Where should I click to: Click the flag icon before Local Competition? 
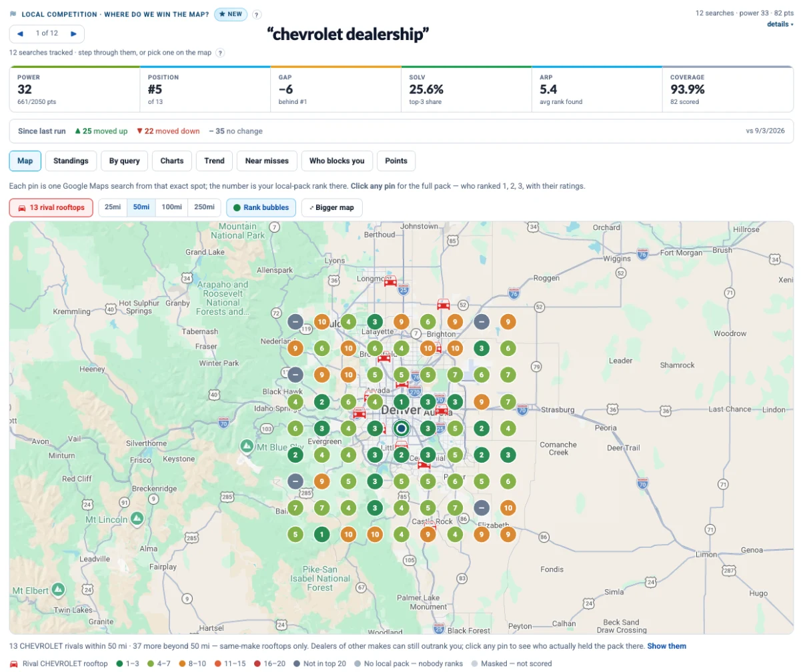coord(13,14)
